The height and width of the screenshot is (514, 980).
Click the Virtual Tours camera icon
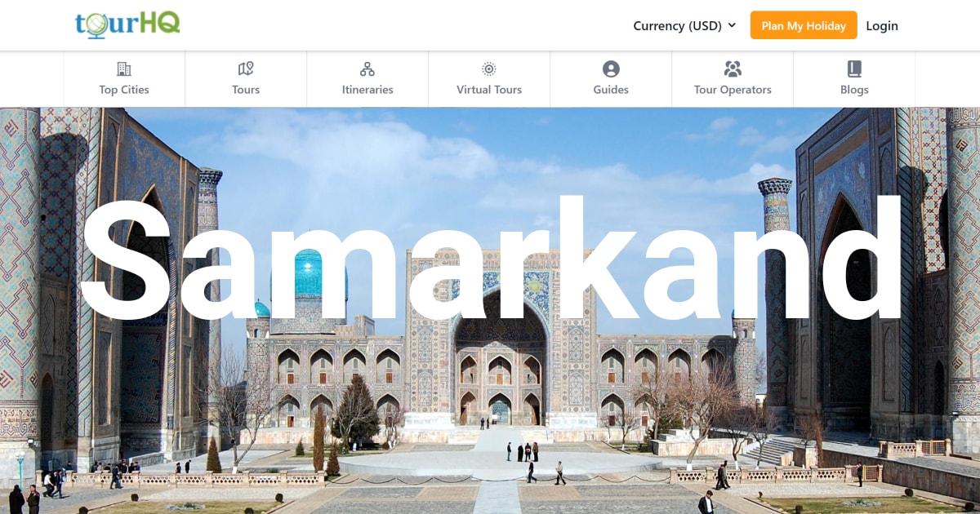point(488,69)
